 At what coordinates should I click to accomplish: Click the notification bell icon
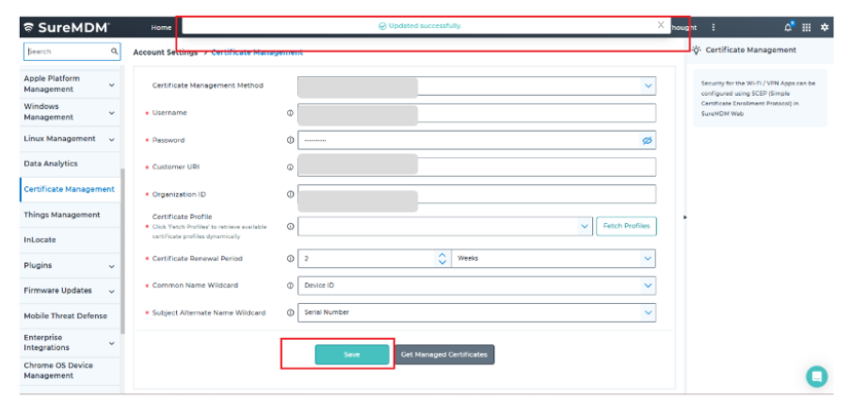[788, 27]
